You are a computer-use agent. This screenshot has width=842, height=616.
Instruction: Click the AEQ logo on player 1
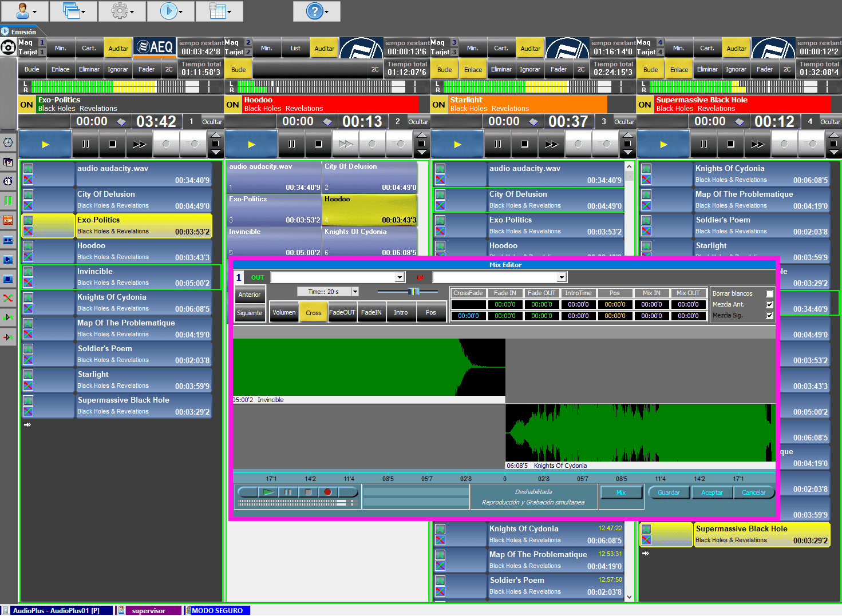155,47
